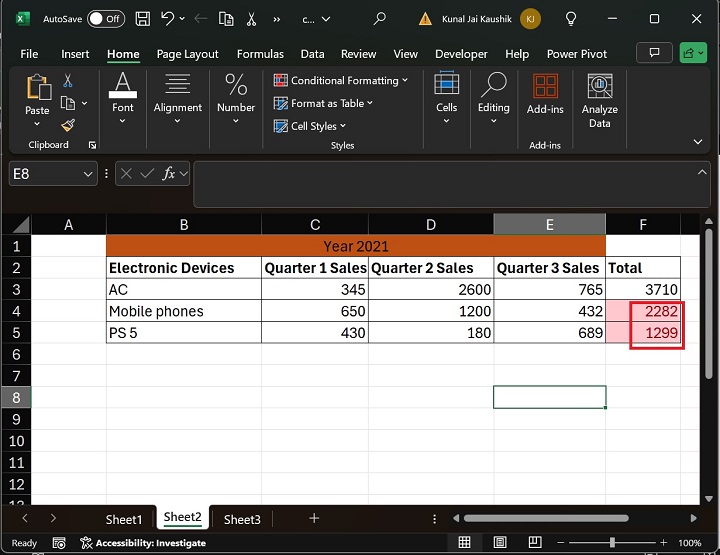Click the yellow warning triangle icon
The image size is (720, 555).
(x=425, y=19)
